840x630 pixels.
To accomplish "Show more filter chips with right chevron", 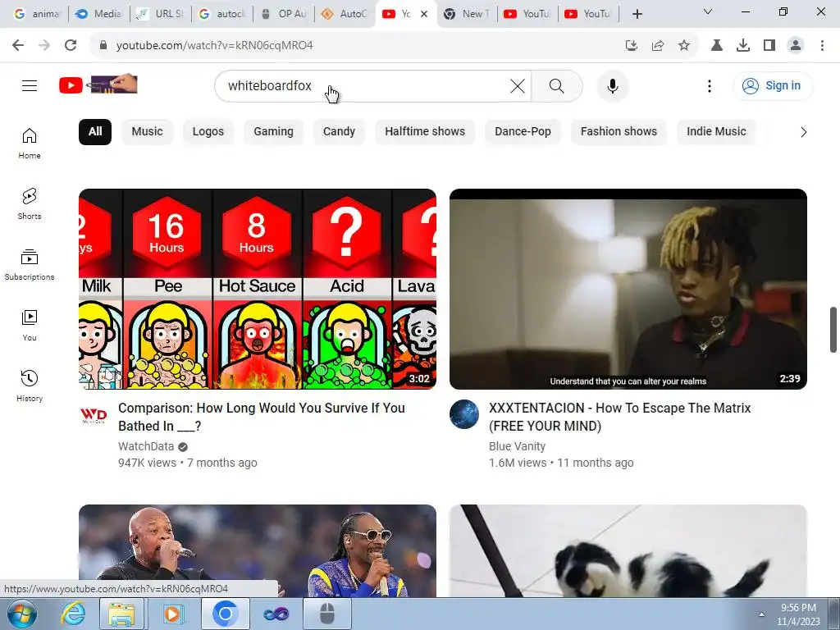I will pos(803,132).
